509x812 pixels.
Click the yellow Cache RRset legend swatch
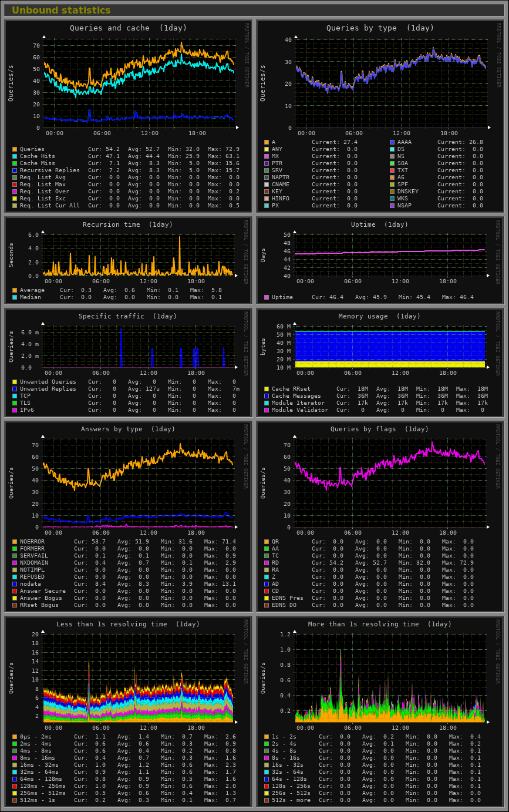click(267, 389)
